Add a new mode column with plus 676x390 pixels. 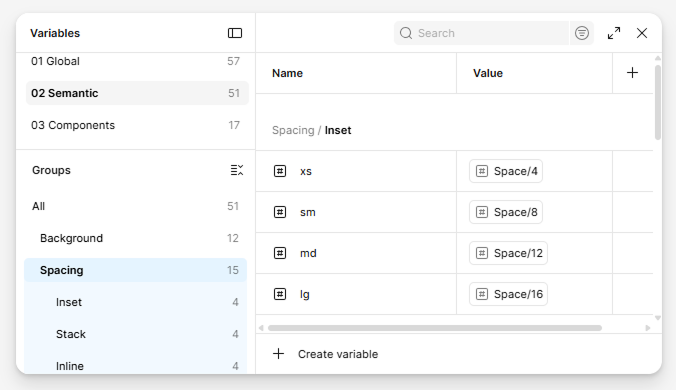(632, 73)
